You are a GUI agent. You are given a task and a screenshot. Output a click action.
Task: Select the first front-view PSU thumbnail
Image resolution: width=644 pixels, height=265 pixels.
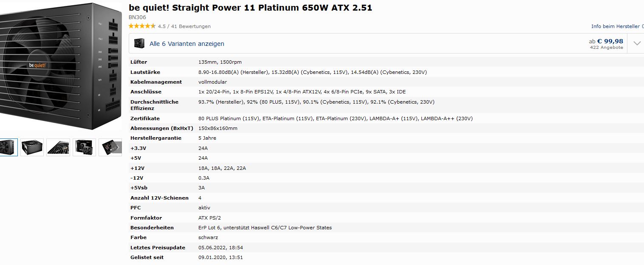pyautogui.click(x=8, y=147)
